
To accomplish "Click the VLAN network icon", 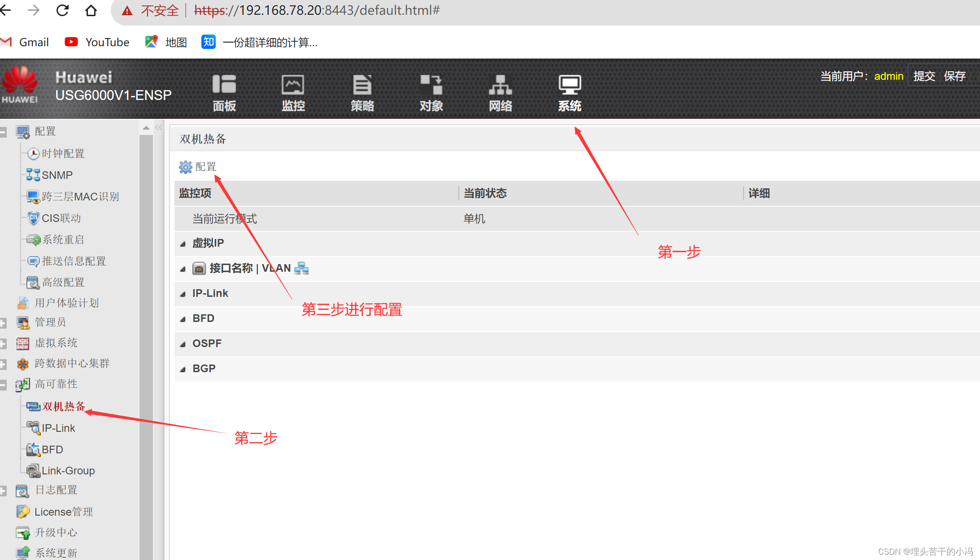I will [x=301, y=268].
